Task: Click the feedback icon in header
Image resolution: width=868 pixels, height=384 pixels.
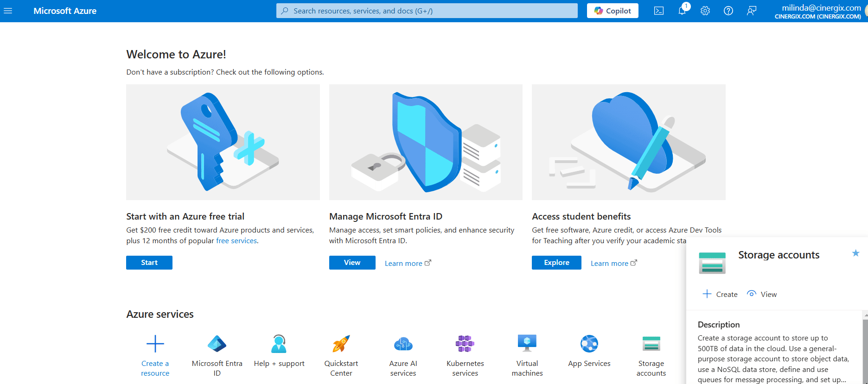Action: (751, 11)
